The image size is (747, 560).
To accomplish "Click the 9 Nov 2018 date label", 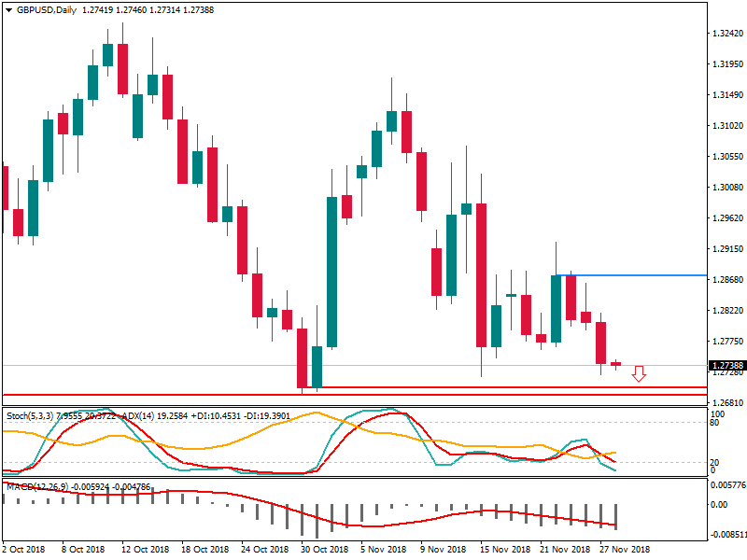I will pos(443,549).
